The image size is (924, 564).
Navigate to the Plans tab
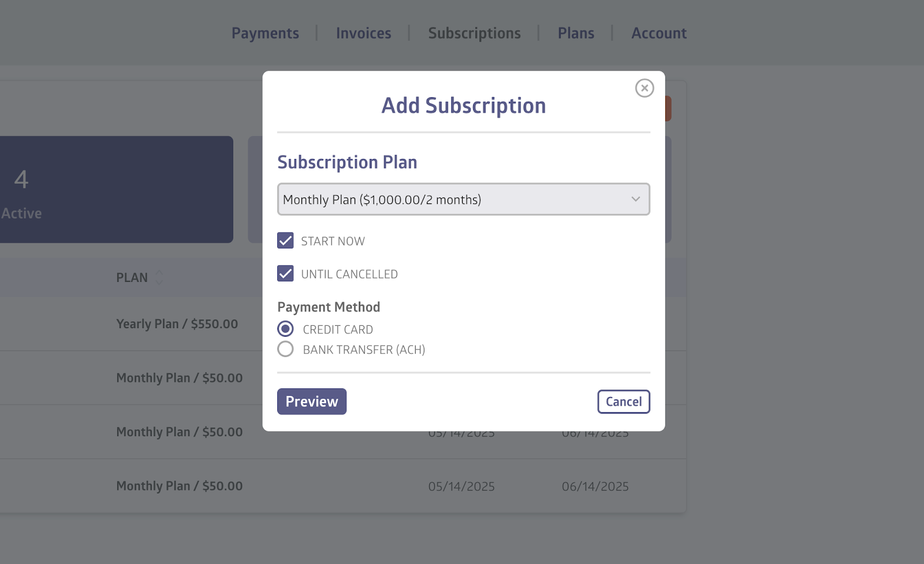click(x=576, y=34)
